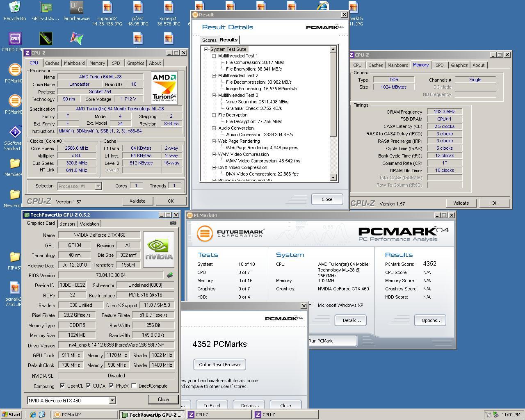The image size is (525, 420).
Task: Toggle the PhysX checkbox in GPU-Z
Action: pyautogui.click(x=111, y=386)
